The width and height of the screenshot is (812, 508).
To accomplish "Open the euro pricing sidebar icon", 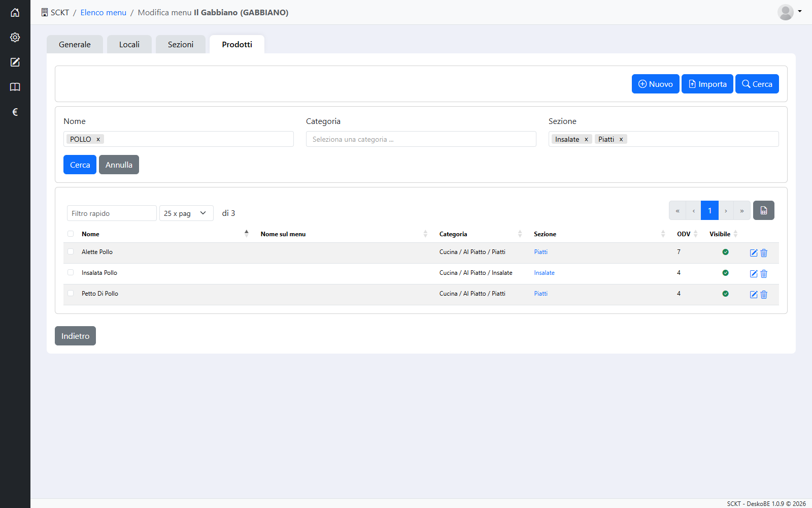I will click(x=15, y=112).
